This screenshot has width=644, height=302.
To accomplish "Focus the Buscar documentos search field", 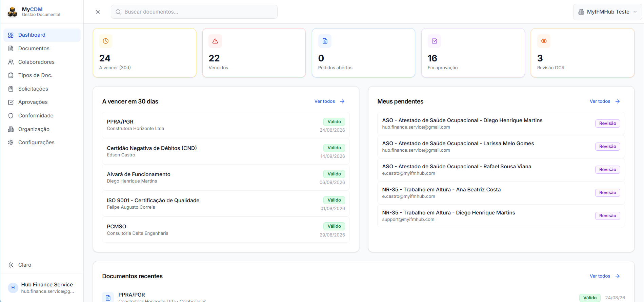I will click(x=194, y=12).
